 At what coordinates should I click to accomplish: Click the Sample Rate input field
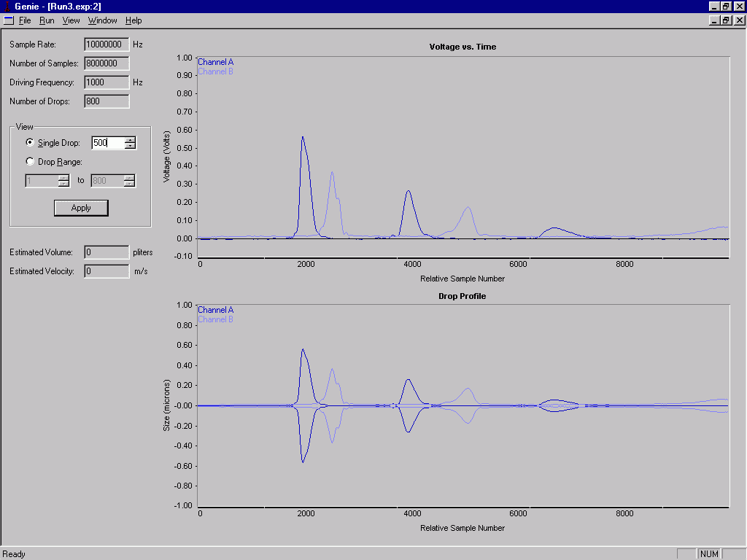coord(107,44)
